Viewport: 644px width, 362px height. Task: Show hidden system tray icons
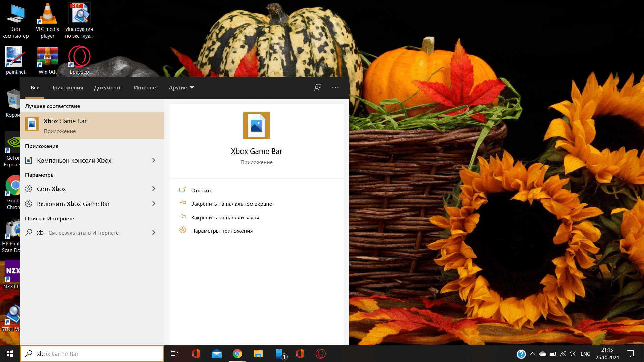[x=533, y=354]
